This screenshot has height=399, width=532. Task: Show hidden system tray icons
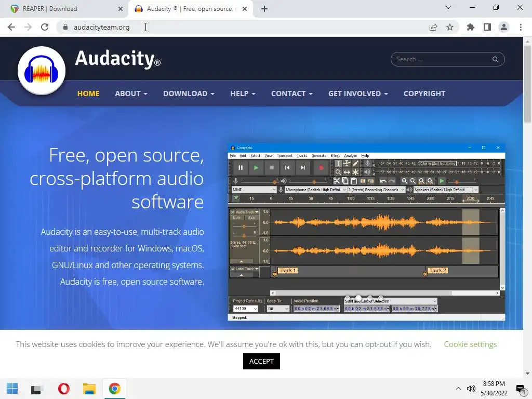click(x=458, y=389)
